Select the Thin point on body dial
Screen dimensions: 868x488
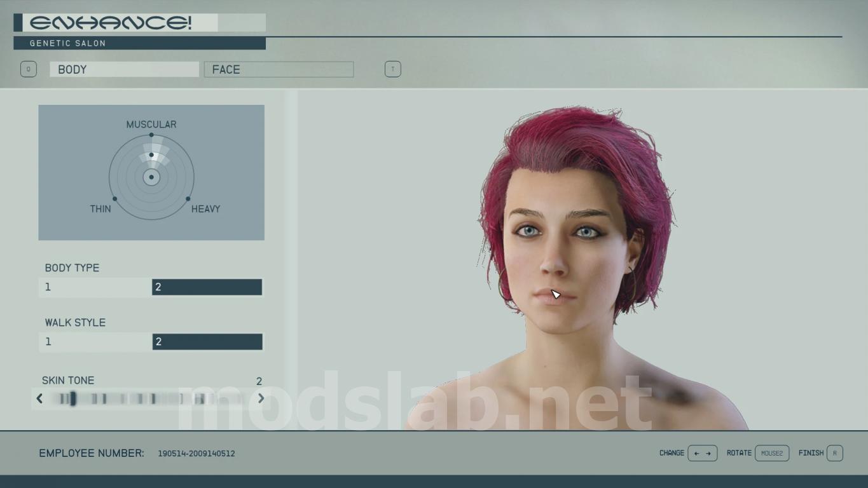click(114, 199)
